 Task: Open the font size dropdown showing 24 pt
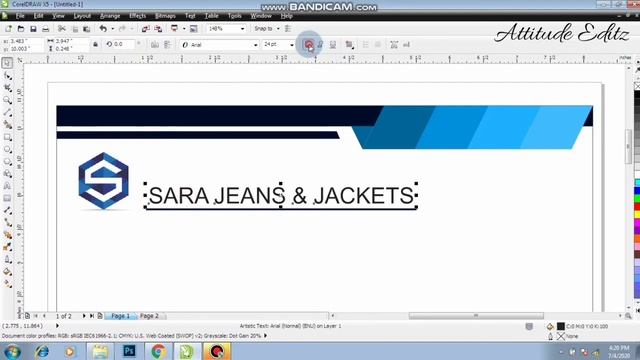tap(292, 45)
